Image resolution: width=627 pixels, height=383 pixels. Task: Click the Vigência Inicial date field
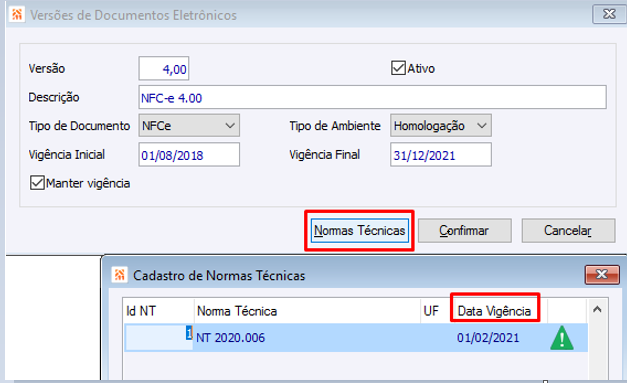189,155
